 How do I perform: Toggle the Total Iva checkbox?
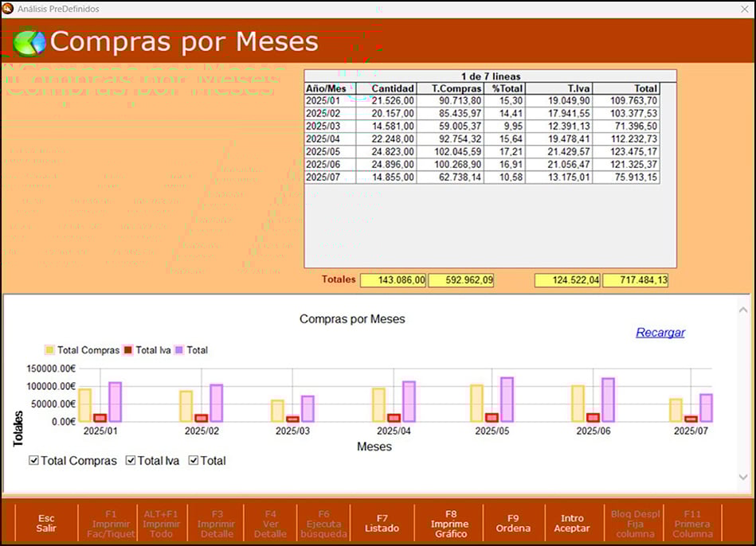click(x=131, y=461)
